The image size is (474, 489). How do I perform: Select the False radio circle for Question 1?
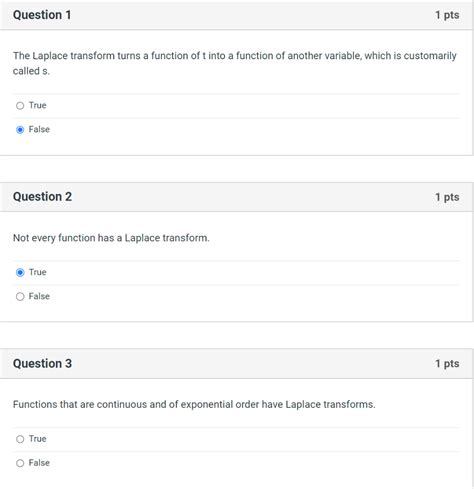[20, 130]
